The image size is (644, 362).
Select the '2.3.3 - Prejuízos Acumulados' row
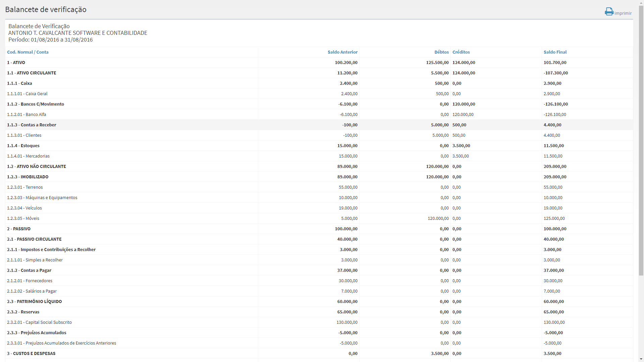coord(319,333)
